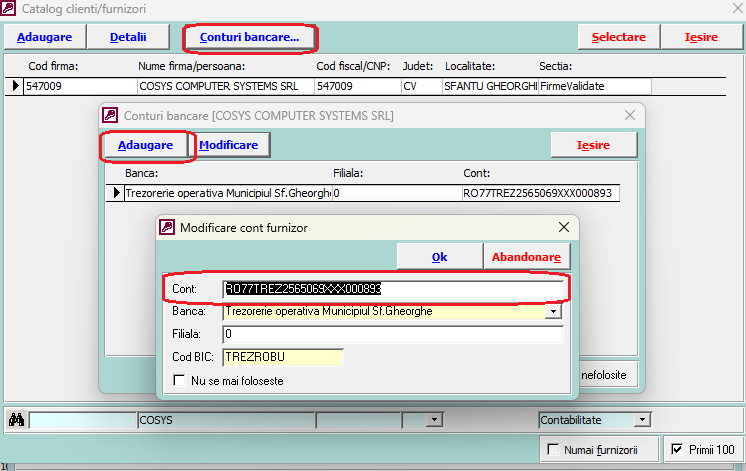Enable the 'Nu se mai foloseste' checkbox
The height and width of the screenshot is (471, 746).
[180, 380]
